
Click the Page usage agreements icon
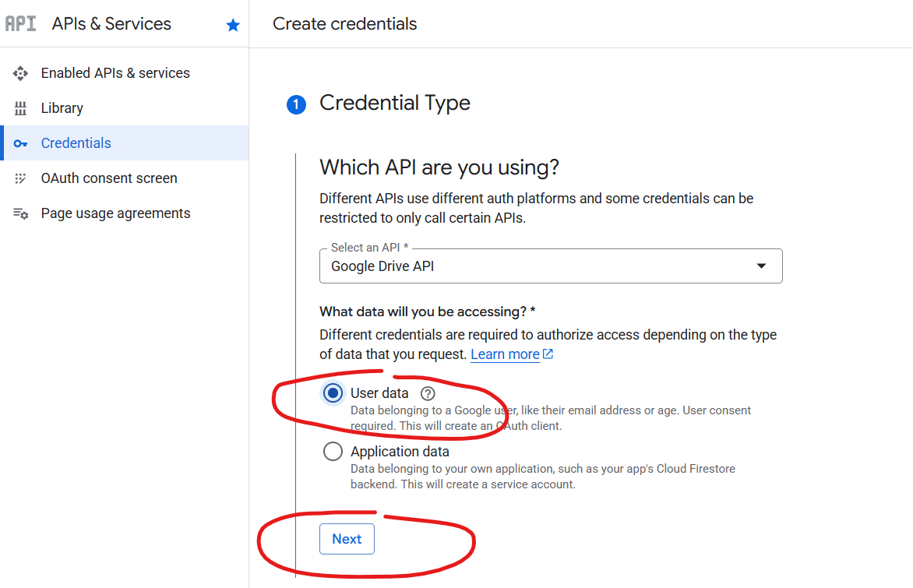coord(21,213)
